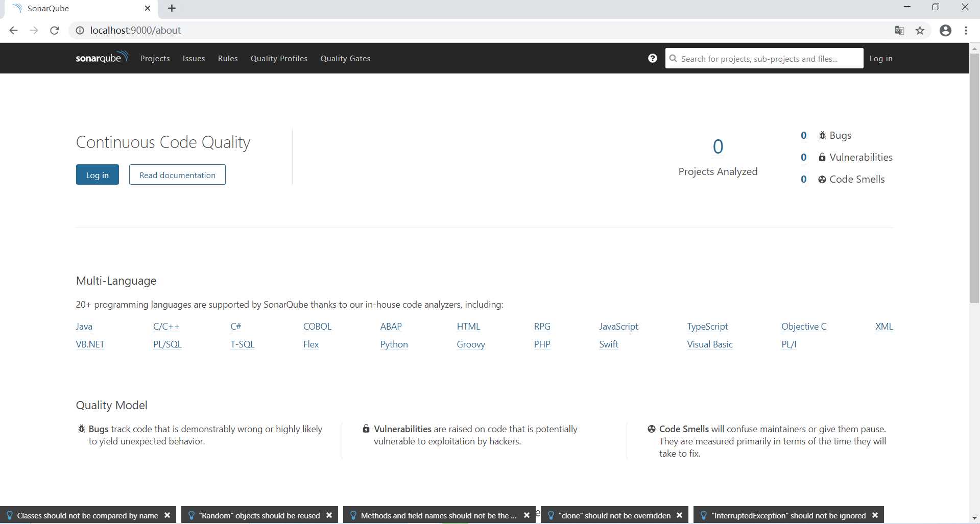Open the Projects menu
Screen dimensions: 980x524
[155, 58]
